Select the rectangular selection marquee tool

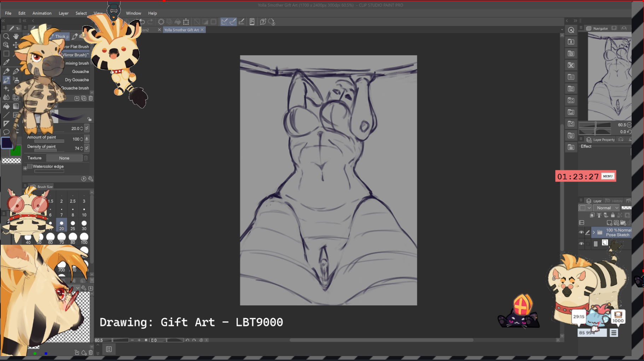pyautogui.click(x=6, y=54)
